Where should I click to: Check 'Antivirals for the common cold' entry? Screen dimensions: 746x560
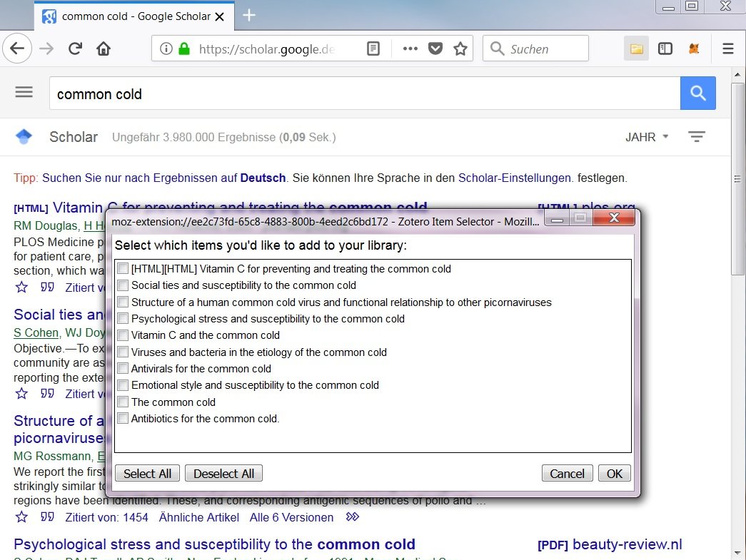coord(122,368)
